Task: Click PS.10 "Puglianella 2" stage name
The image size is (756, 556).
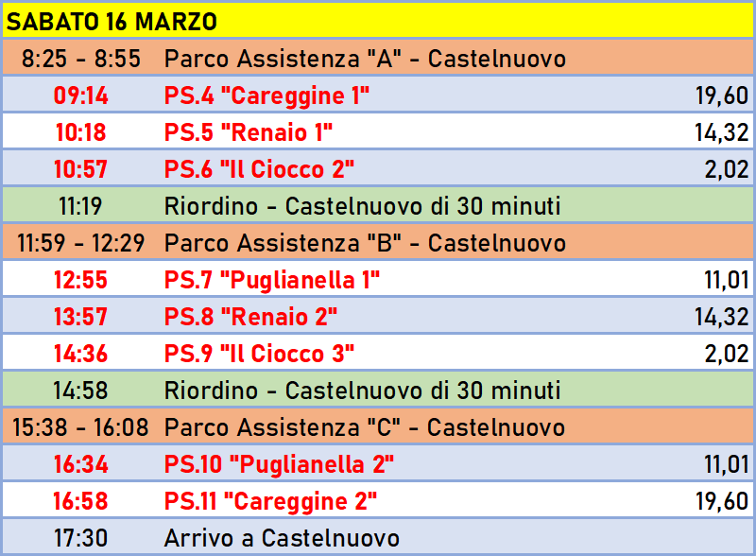Action: (279, 464)
